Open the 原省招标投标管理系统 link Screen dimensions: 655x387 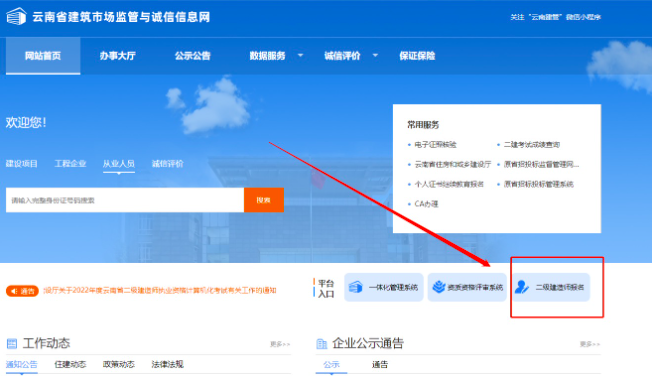coord(538,184)
